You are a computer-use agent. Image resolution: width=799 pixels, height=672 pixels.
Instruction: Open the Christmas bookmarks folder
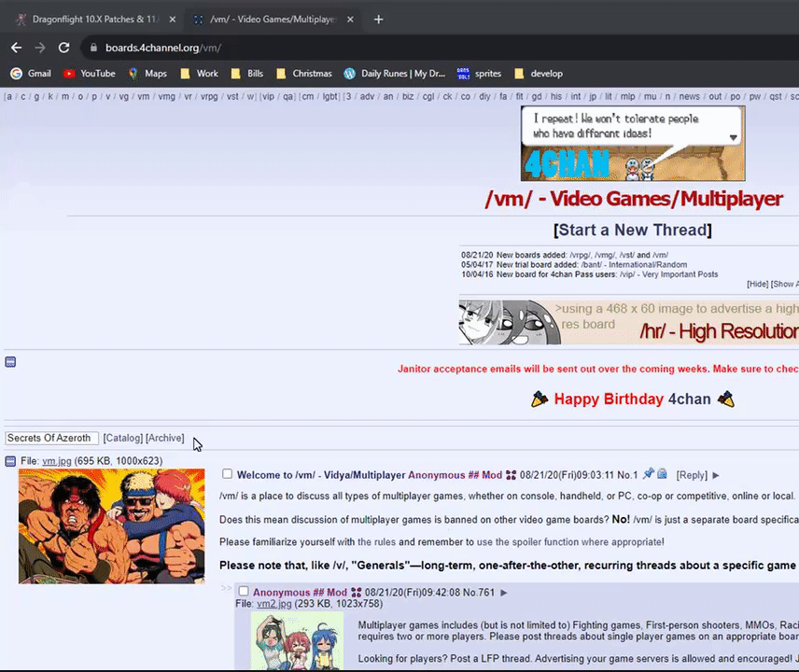(x=304, y=74)
